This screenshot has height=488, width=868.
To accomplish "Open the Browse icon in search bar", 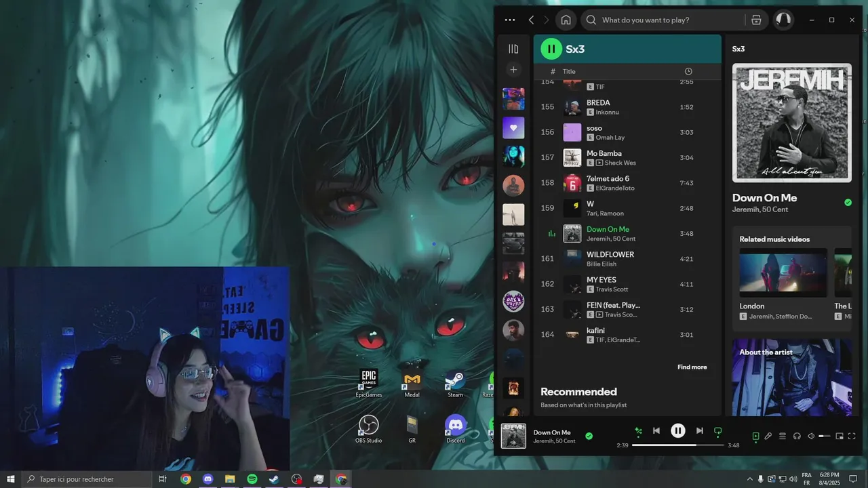I will [x=756, y=20].
